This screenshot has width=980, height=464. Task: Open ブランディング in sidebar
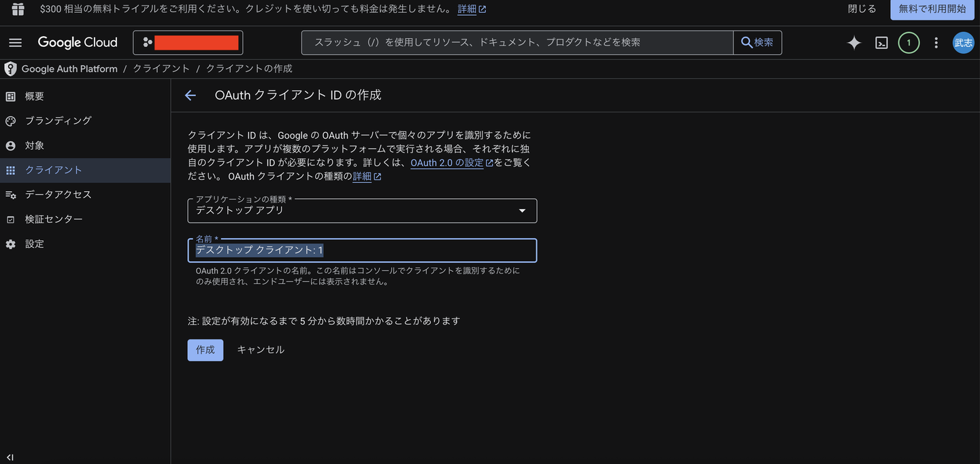pos(85,121)
